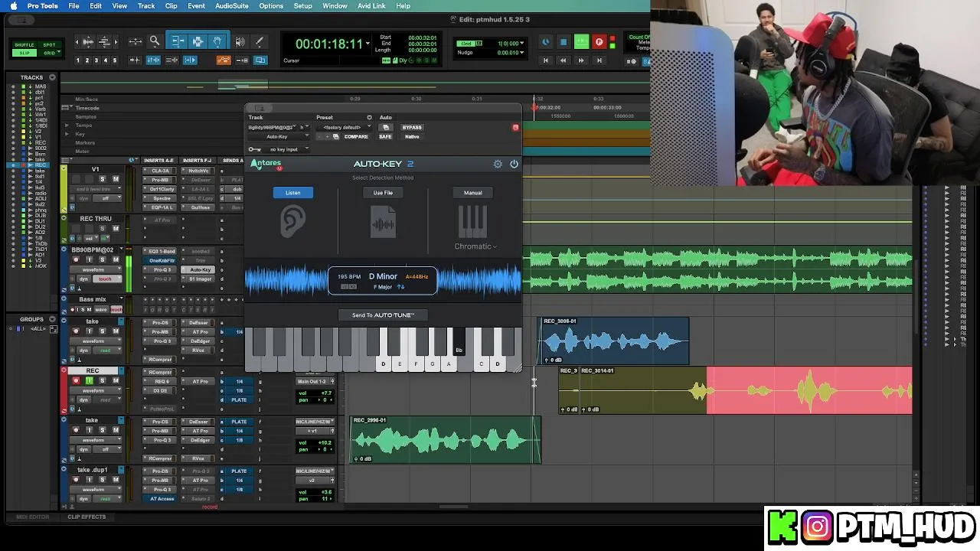Click the Use File button
This screenshot has width=980, height=551.
[383, 193]
